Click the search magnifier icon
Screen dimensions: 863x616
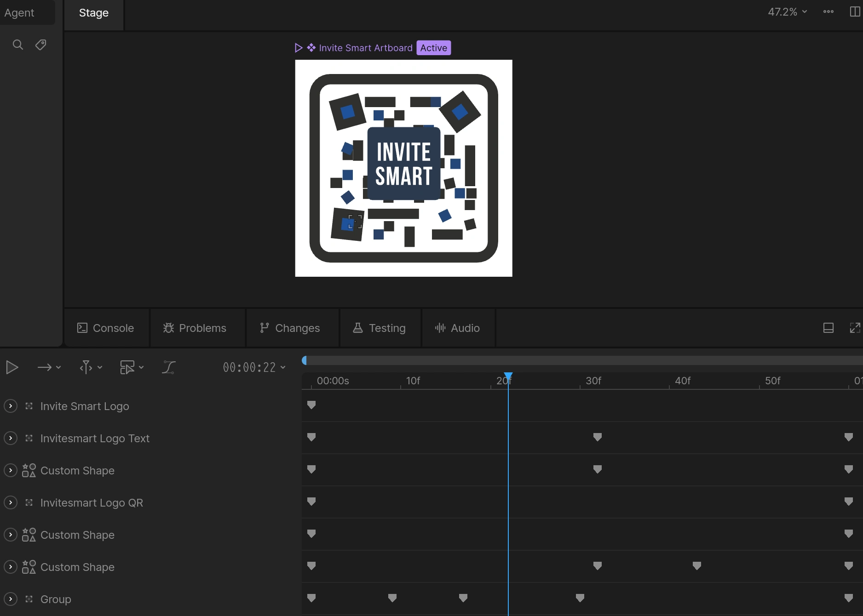click(18, 45)
